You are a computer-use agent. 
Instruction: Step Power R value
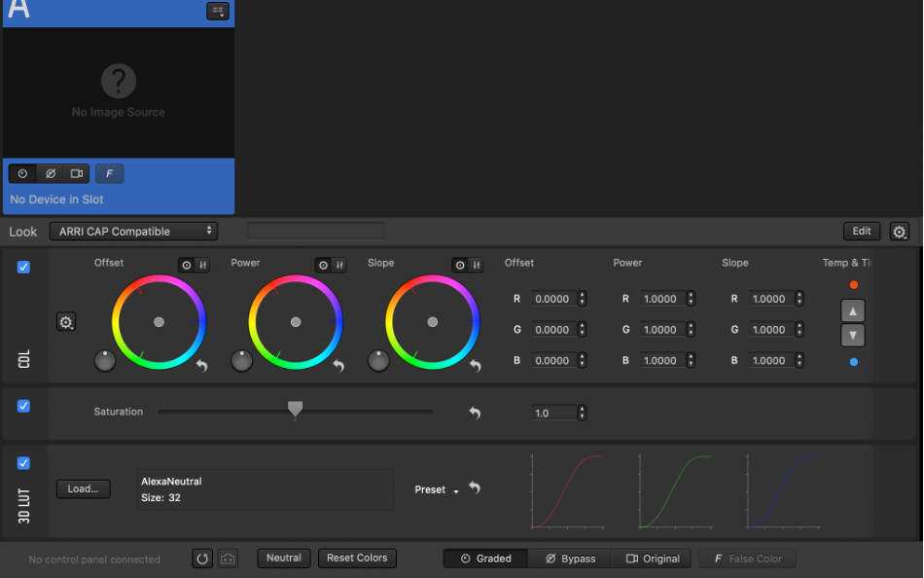click(x=691, y=299)
